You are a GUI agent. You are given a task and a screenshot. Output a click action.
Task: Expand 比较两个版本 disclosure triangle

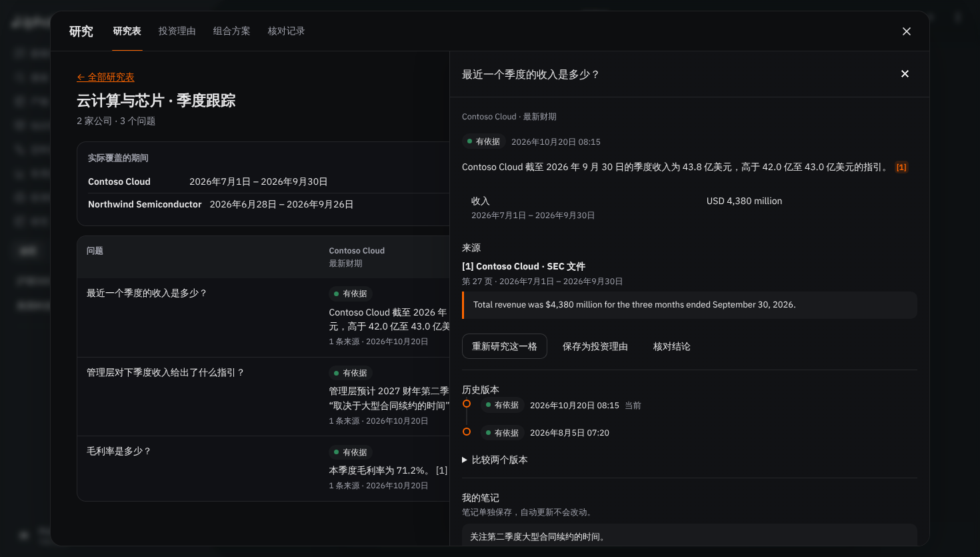(495, 460)
